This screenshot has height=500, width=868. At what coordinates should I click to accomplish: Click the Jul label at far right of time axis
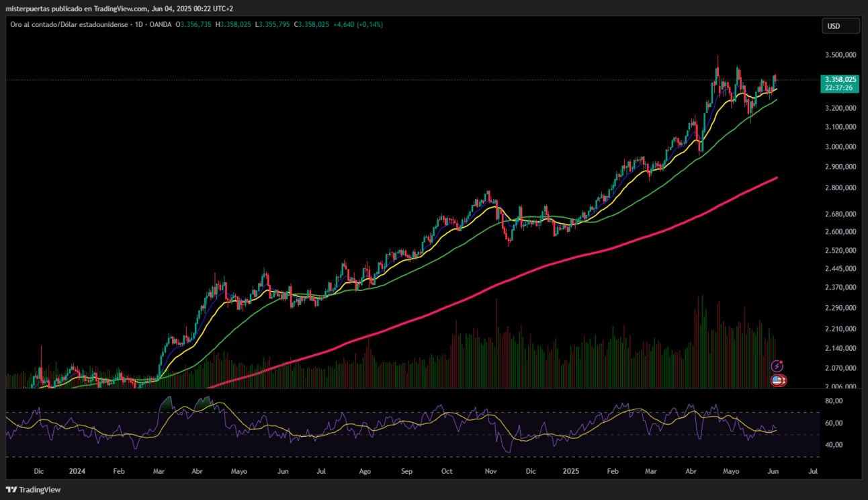tap(813, 472)
